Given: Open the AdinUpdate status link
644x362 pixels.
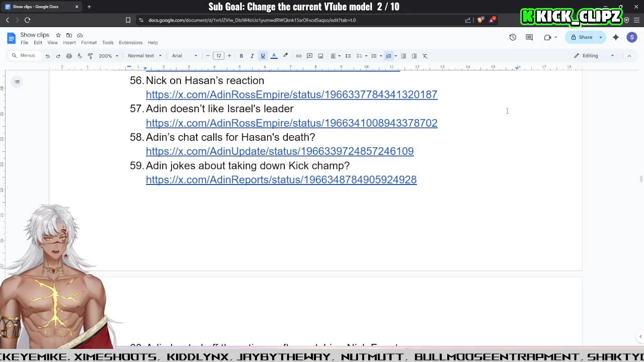Looking at the screenshot, I should [x=280, y=151].
